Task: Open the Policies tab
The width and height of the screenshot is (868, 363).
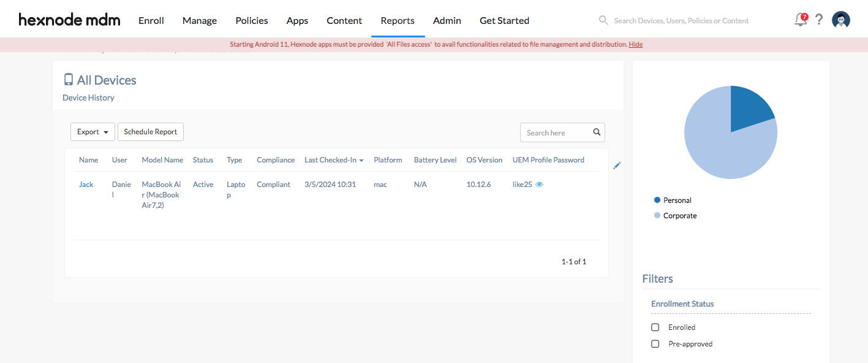Action: [x=252, y=20]
